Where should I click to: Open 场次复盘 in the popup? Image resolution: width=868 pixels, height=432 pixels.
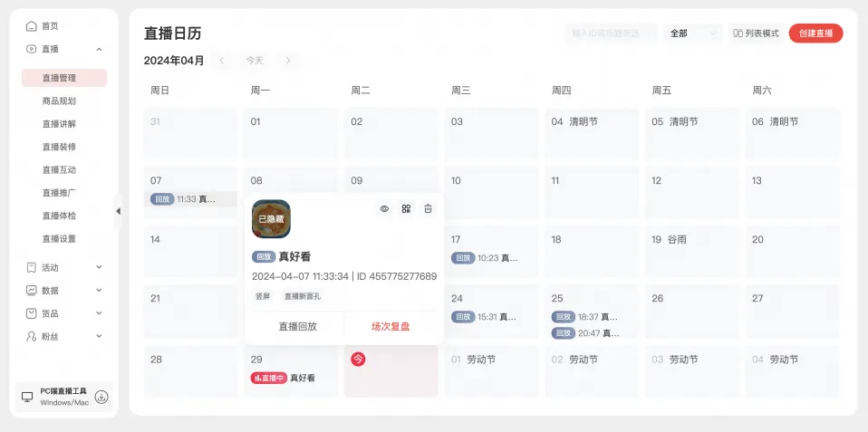point(391,326)
